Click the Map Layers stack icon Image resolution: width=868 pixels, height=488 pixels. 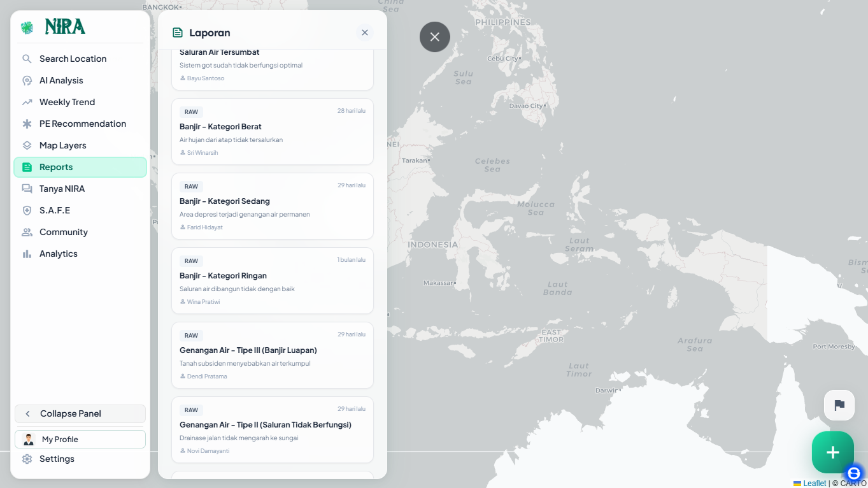click(27, 145)
